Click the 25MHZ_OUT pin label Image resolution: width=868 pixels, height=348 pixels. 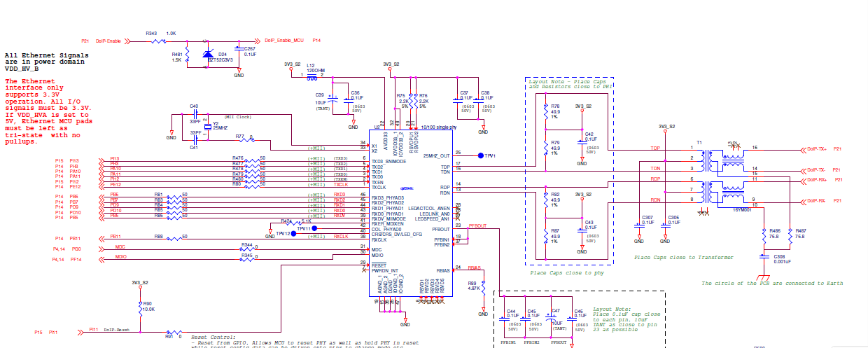436,155
